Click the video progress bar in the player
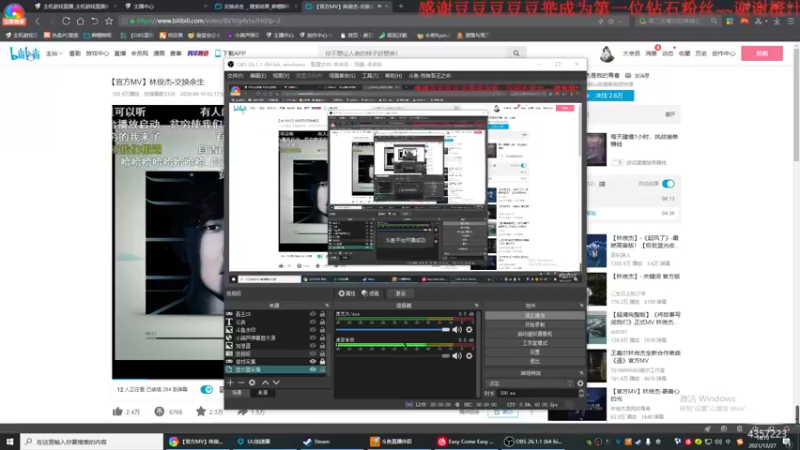 (x=168, y=379)
